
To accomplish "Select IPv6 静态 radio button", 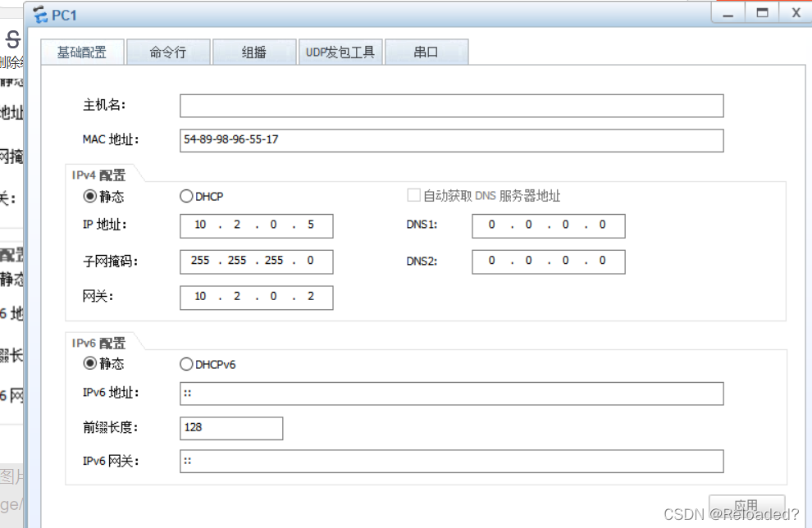I will tap(90, 363).
